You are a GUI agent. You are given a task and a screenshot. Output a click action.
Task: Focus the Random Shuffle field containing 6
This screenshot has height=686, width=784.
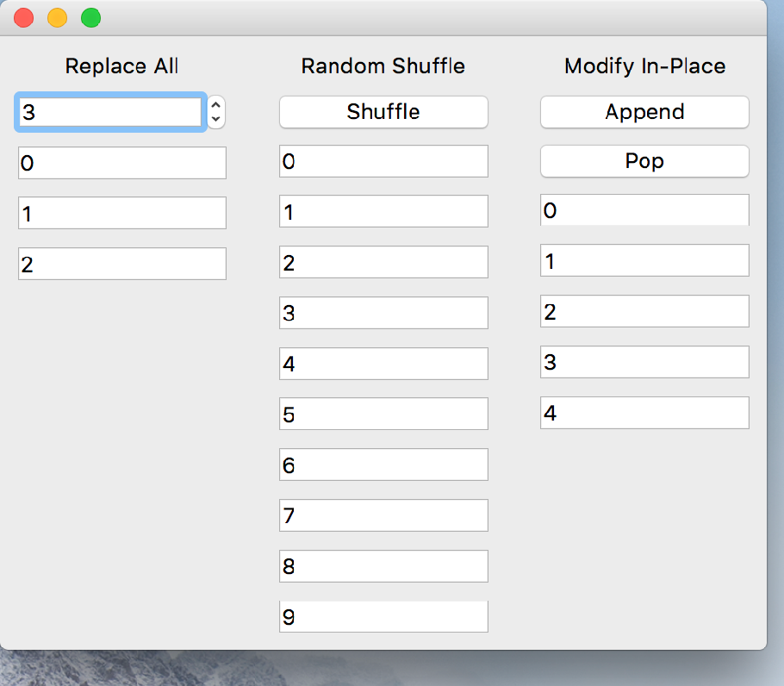[383, 465]
